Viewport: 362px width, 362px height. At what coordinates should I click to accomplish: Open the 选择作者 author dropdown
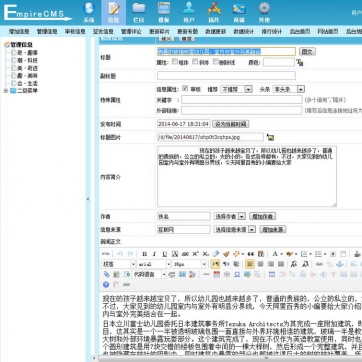(229, 216)
